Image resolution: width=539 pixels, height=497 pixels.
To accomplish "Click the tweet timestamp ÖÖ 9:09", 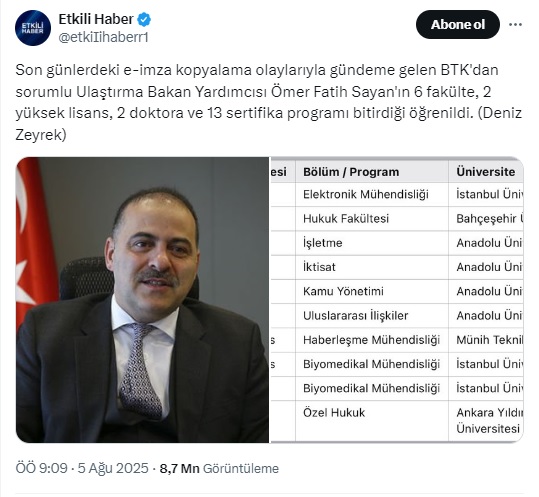I will pyautogui.click(x=41, y=468).
